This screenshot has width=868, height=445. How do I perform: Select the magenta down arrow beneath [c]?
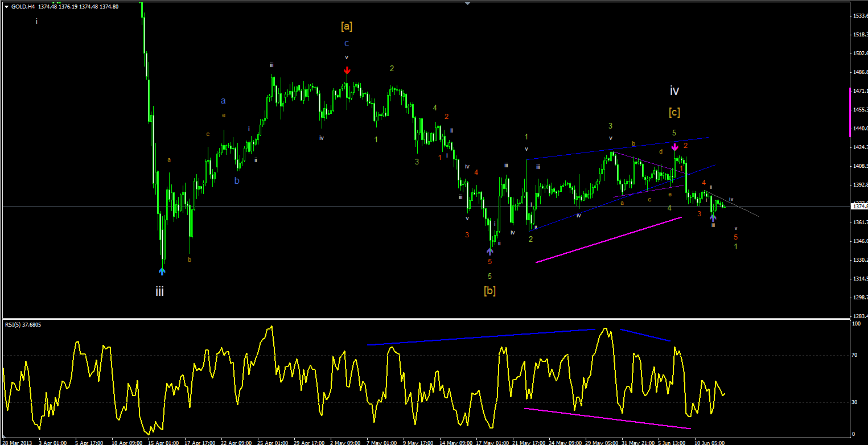point(674,147)
